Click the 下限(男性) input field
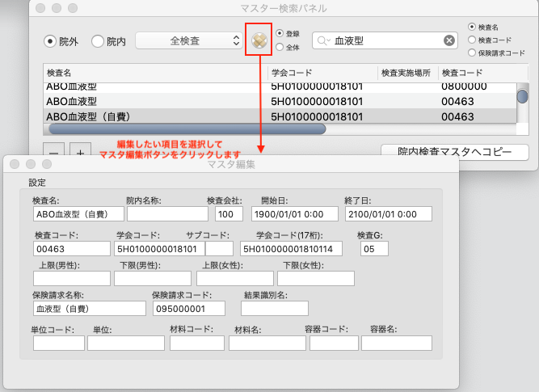 tap(153, 278)
